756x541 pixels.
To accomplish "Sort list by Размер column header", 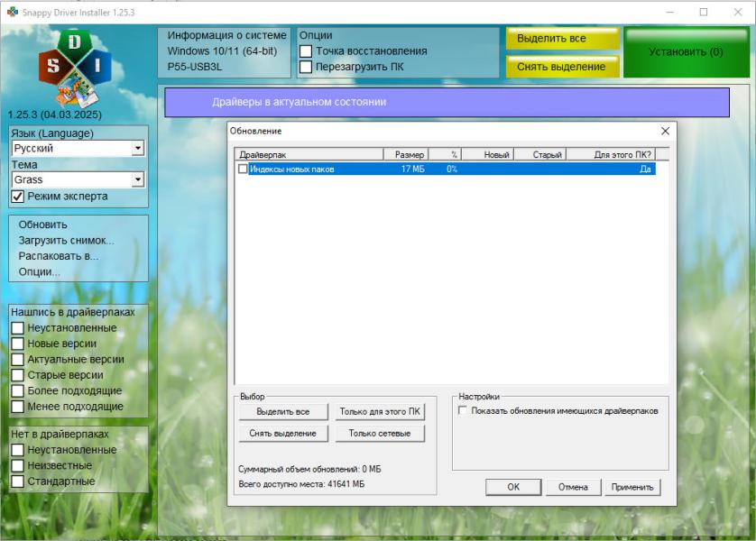I will tap(405, 155).
